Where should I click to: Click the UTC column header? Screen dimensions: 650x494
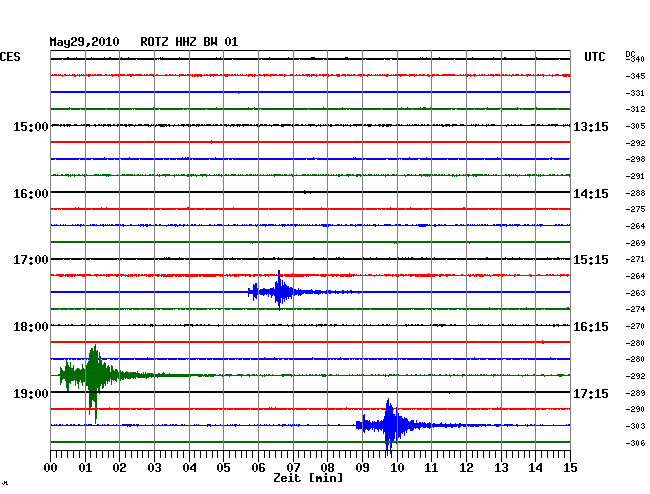(594, 57)
